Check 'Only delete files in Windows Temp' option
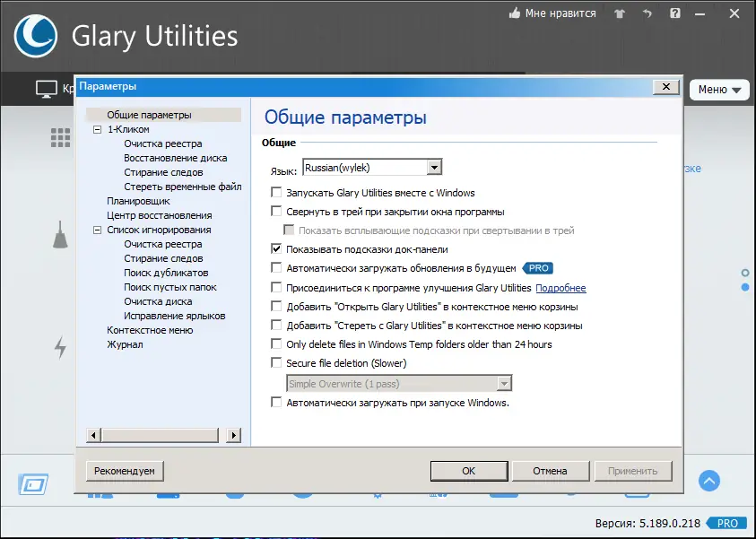The width and height of the screenshot is (756, 539). pos(276,343)
